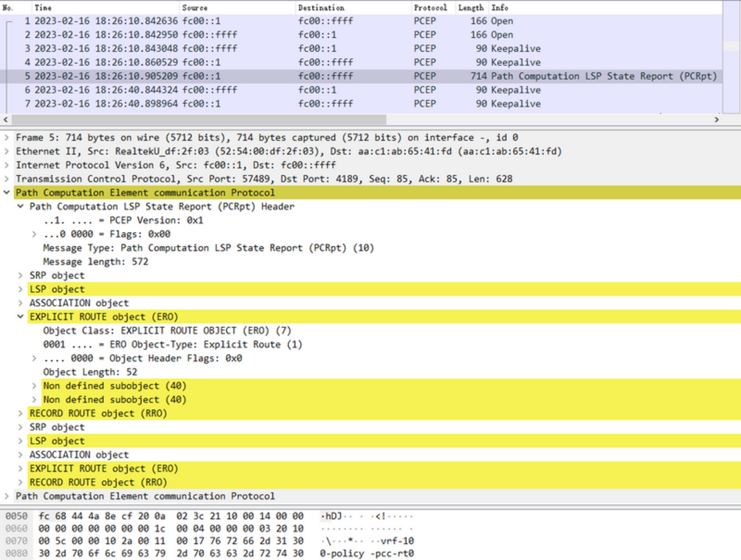The width and height of the screenshot is (741, 560).
Task: Expand the Object Header Flags: 0x0 field
Action: click(34, 358)
